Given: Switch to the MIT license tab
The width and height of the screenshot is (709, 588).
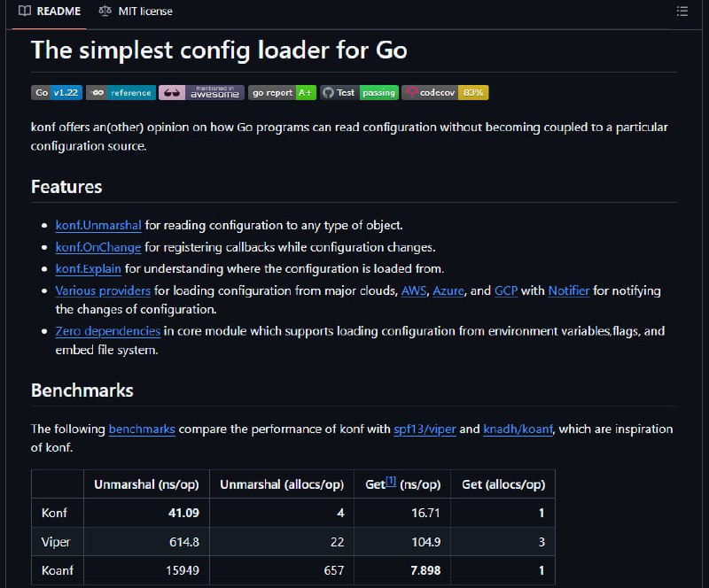Looking at the screenshot, I should (x=136, y=12).
